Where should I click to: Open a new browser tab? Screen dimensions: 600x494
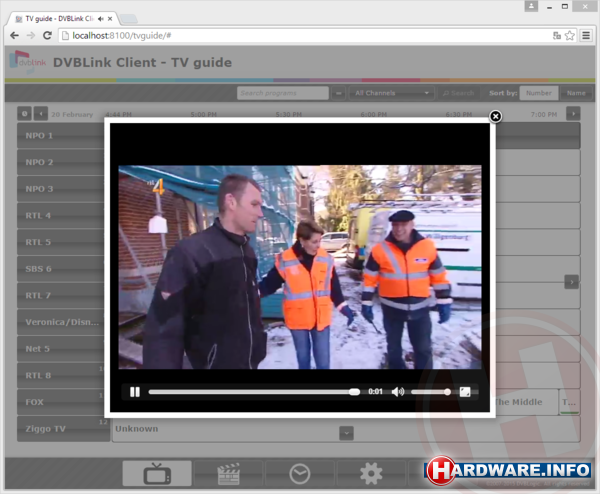tap(129, 18)
